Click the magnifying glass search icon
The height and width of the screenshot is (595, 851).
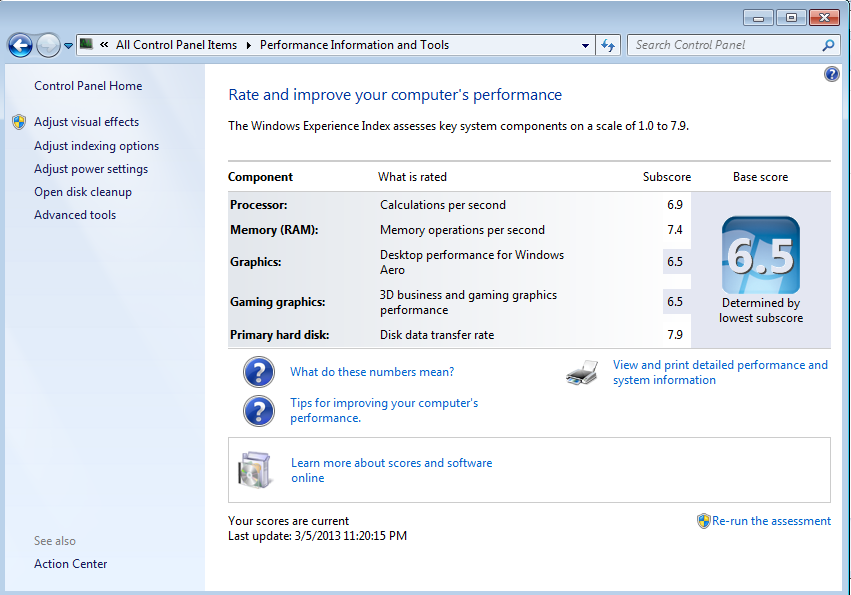point(828,46)
